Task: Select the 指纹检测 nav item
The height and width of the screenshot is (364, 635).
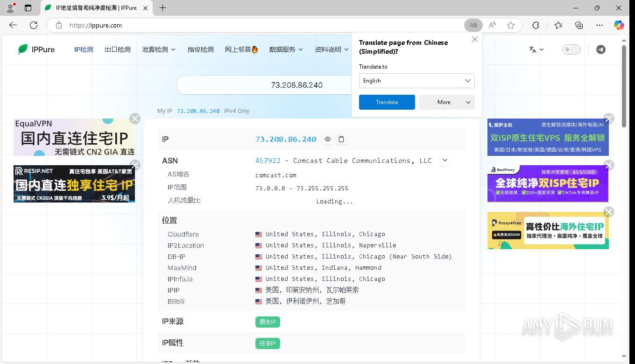Action: (200, 49)
